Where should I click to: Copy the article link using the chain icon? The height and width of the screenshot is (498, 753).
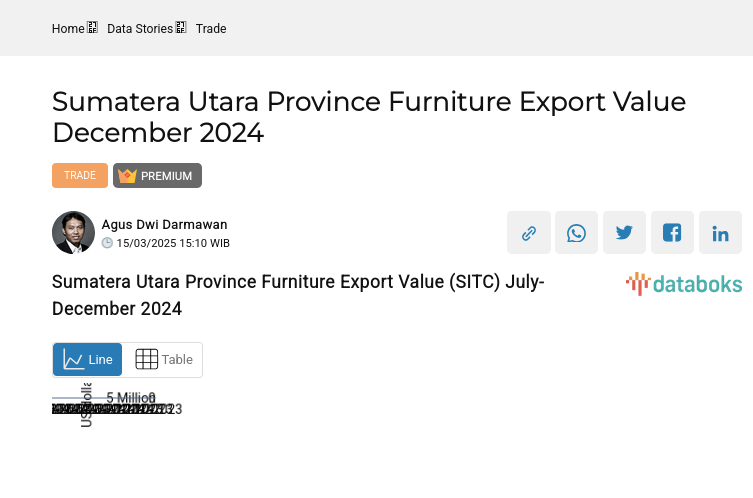tap(529, 233)
